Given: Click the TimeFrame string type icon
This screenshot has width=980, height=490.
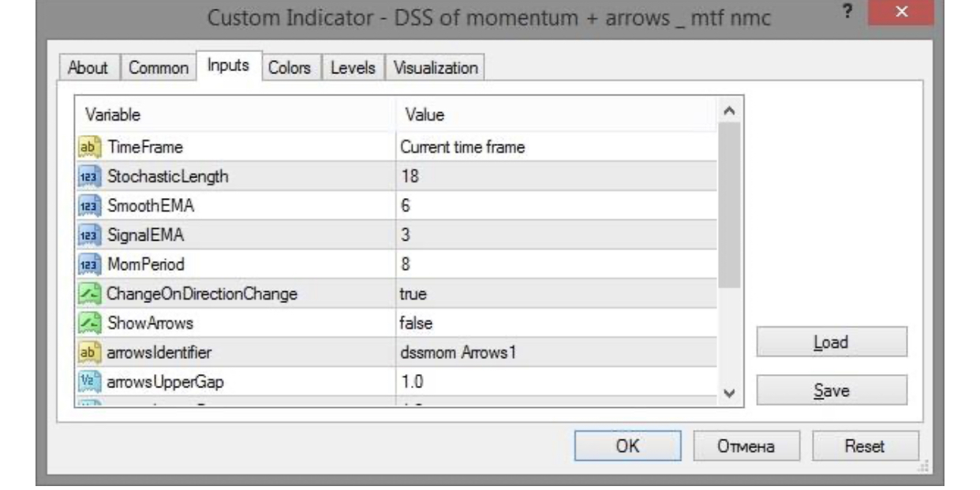Looking at the screenshot, I should (87, 147).
